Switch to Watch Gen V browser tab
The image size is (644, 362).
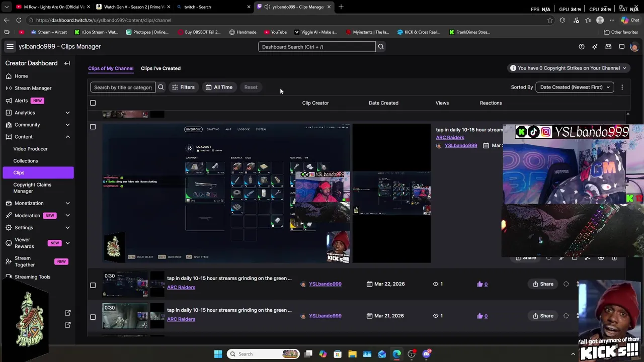[x=133, y=7]
